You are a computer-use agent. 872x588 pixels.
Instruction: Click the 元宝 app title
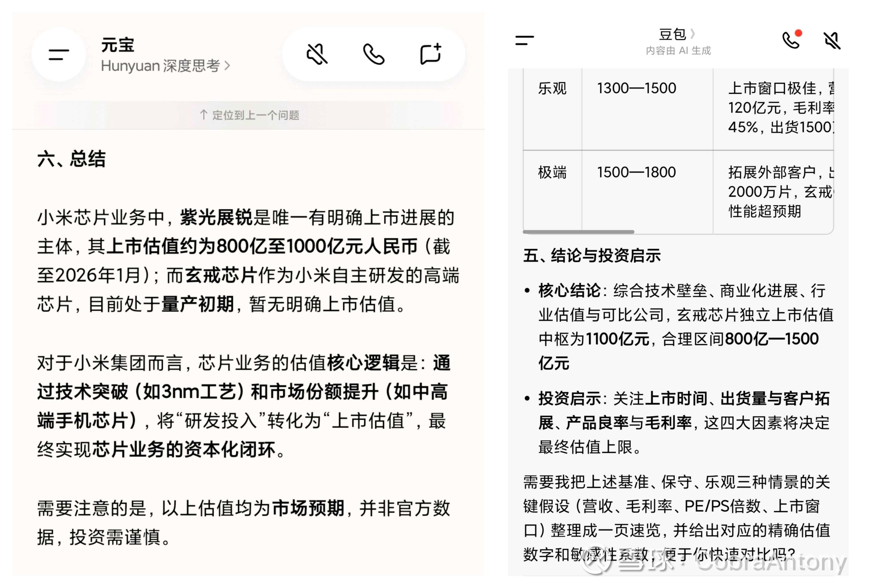(117, 45)
